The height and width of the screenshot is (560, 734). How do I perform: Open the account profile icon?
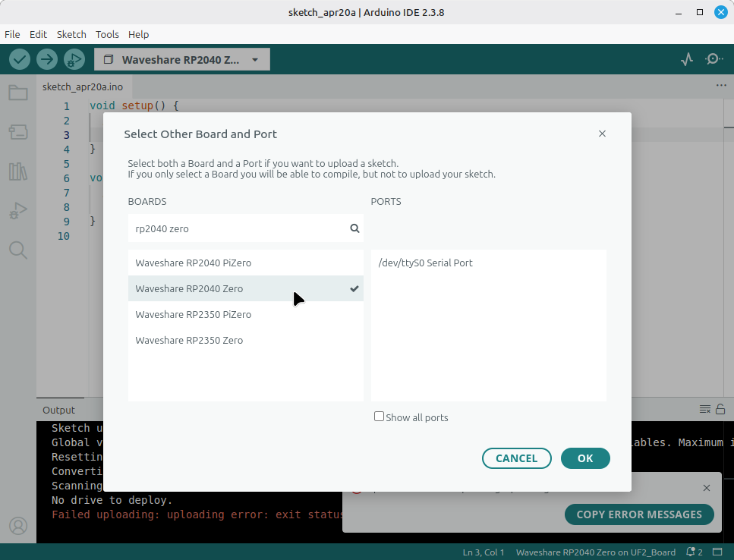pos(18,526)
